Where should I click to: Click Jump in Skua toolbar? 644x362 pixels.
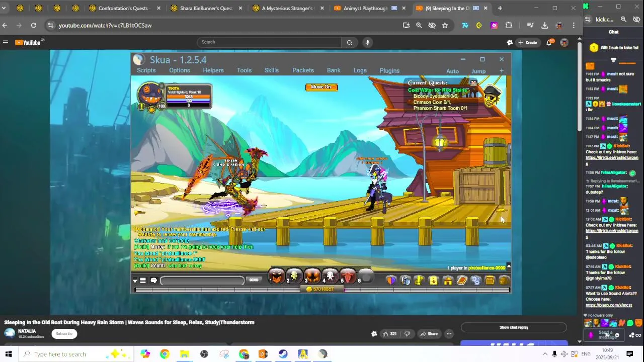[478, 71]
